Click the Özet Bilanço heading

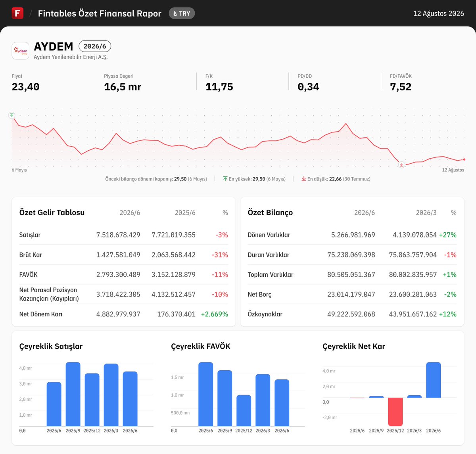[270, 213]
